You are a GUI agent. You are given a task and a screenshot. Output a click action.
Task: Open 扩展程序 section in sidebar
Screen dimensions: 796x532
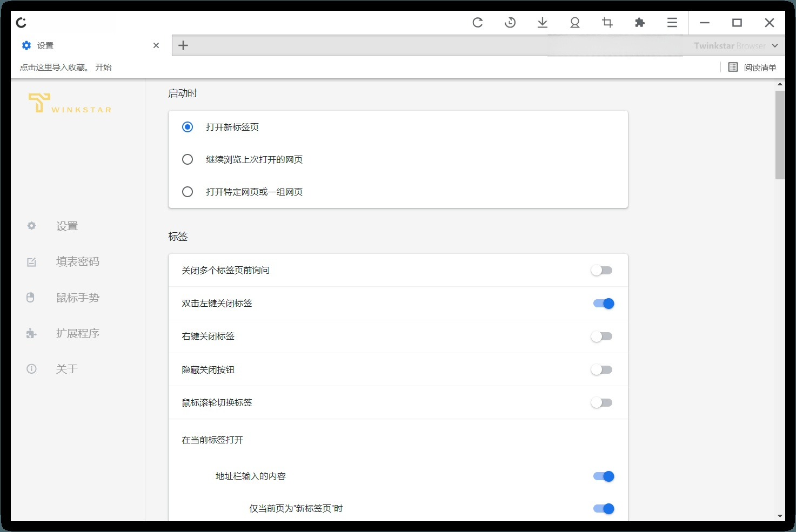point(78,333)
